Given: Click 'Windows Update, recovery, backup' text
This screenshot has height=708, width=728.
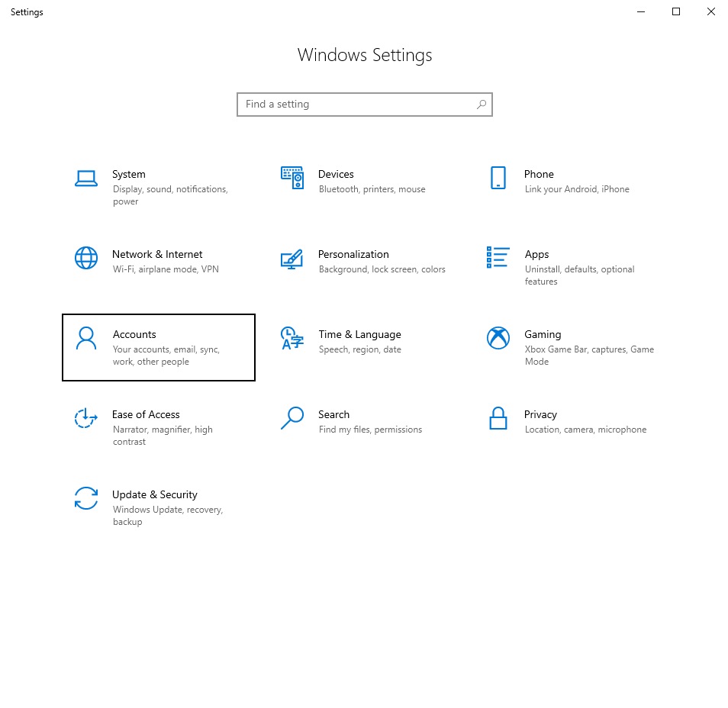Looking at the screenshot, I should tap(168, 516).
